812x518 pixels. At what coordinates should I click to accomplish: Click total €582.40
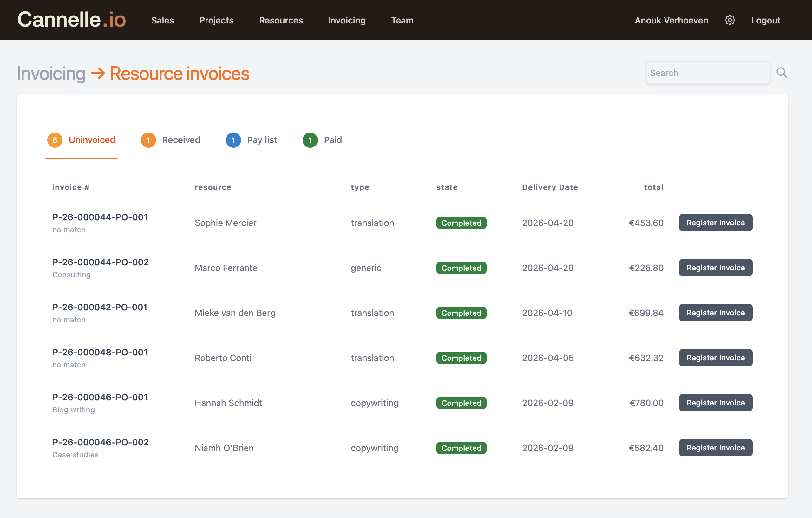pos(646,448)
